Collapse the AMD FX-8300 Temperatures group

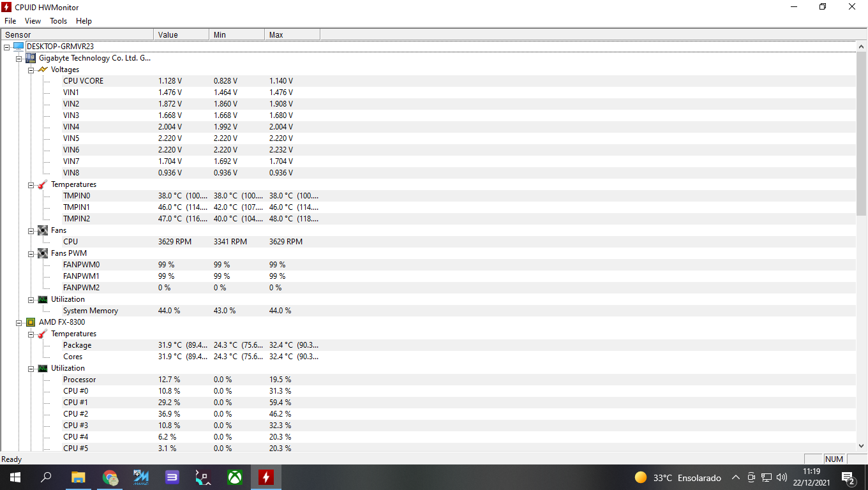tap(31, 334)
